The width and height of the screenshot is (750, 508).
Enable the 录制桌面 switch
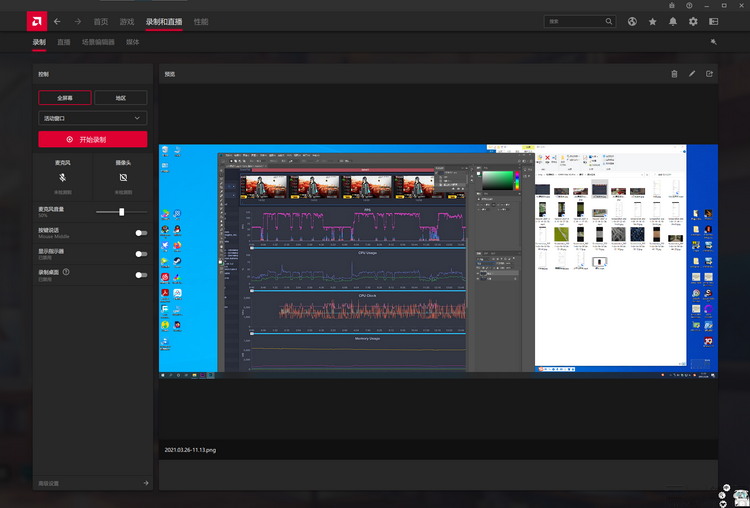tap(140, 274)
